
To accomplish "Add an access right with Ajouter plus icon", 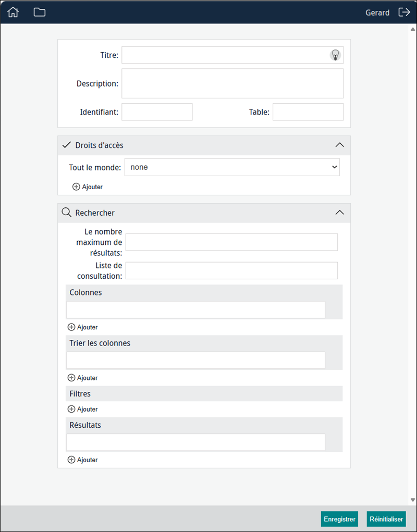I will pyautogui.click(x=76, y=187).
